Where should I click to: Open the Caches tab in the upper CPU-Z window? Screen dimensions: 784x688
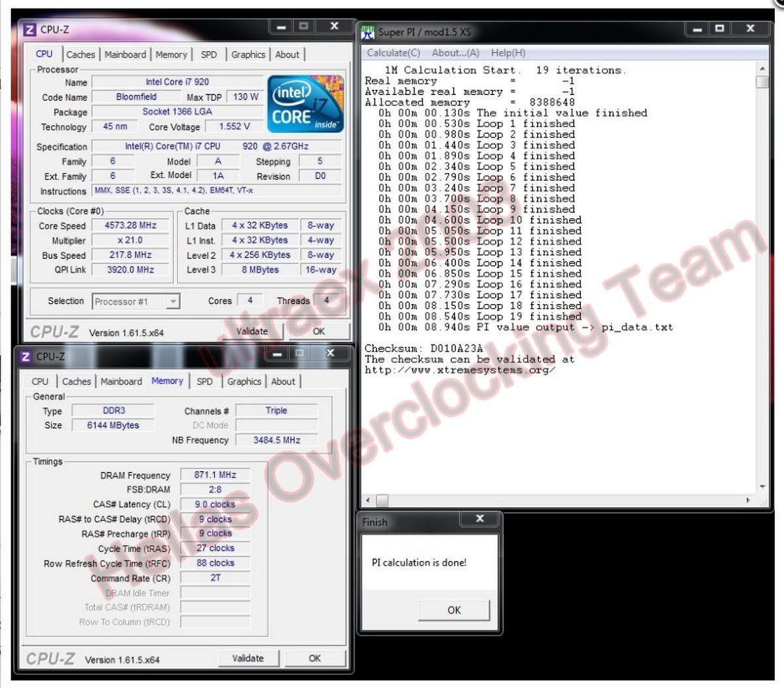pos(81,54)
